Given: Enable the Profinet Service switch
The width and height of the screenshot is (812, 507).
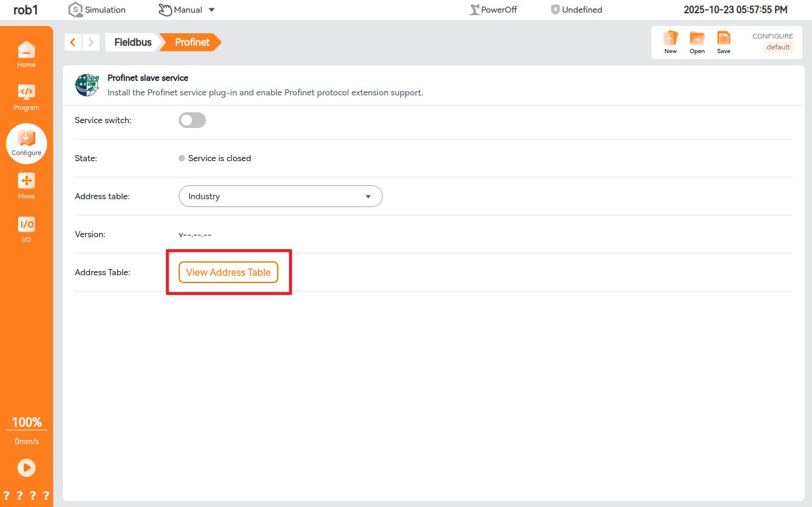Looking at the screenshot, I should (192, 120).
